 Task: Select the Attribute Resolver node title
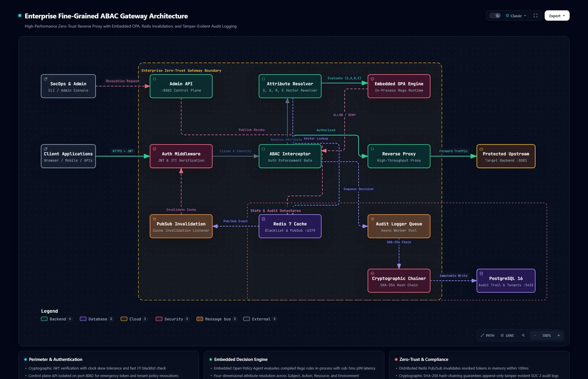tap(290, 84)
